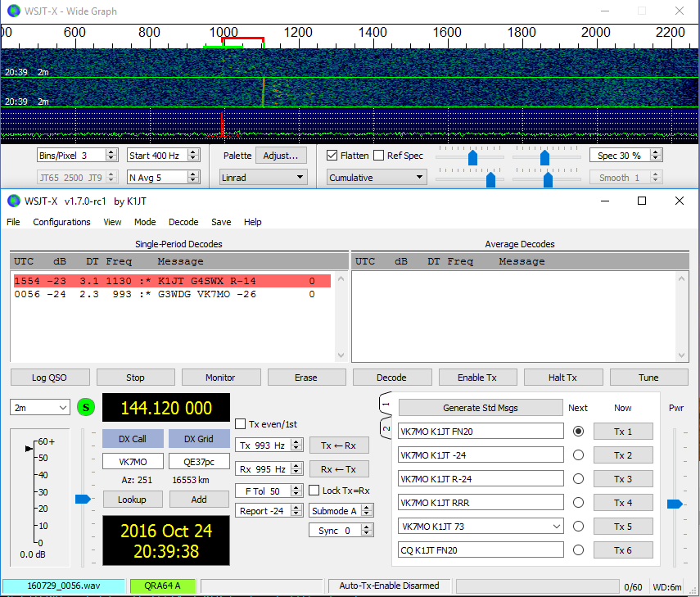Toggle the Tx even/1st checkbox
Image resolution: width=700 pixels, height=597 pixels.
click(240, 423)
